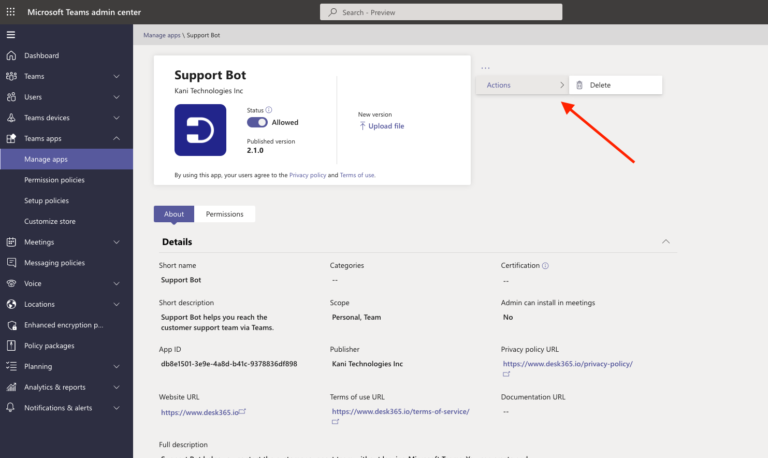Click the Voice phone icon
Viewport: 768px width, 458px height.
coord(11,283)
